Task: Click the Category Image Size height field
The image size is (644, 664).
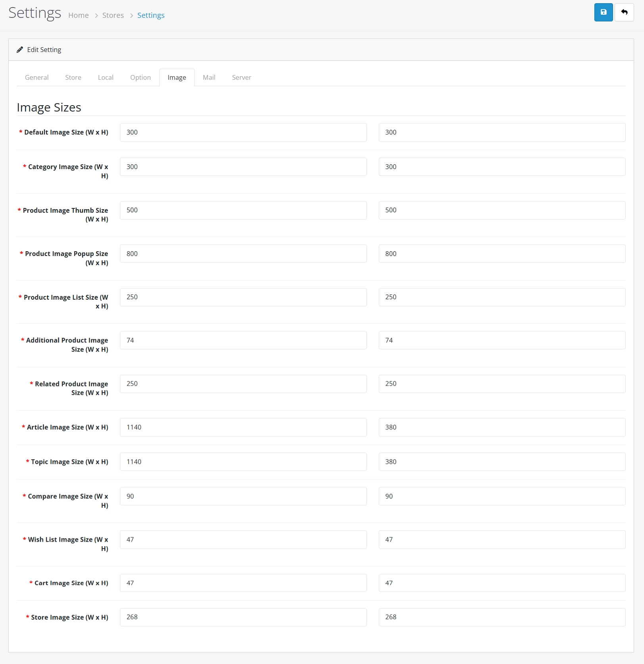Action: point(502,167)
